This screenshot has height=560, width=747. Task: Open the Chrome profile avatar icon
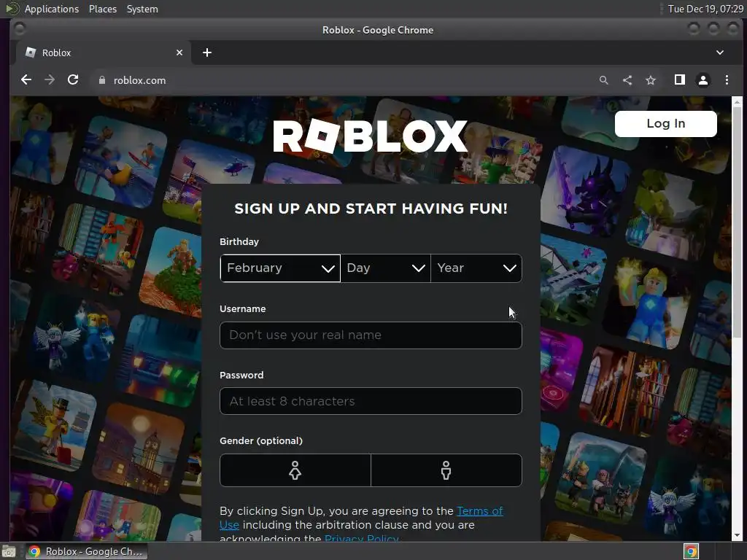[x=703, y=80]
